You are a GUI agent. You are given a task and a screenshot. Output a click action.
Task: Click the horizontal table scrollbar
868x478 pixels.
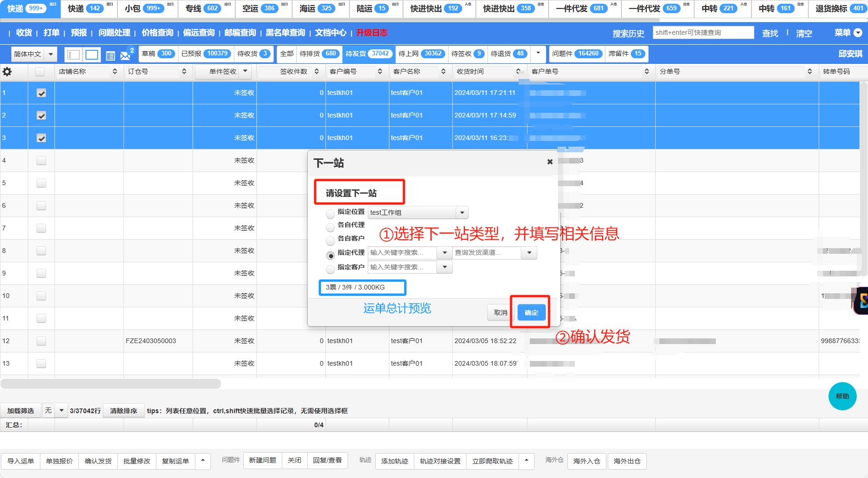click(111, 384)
